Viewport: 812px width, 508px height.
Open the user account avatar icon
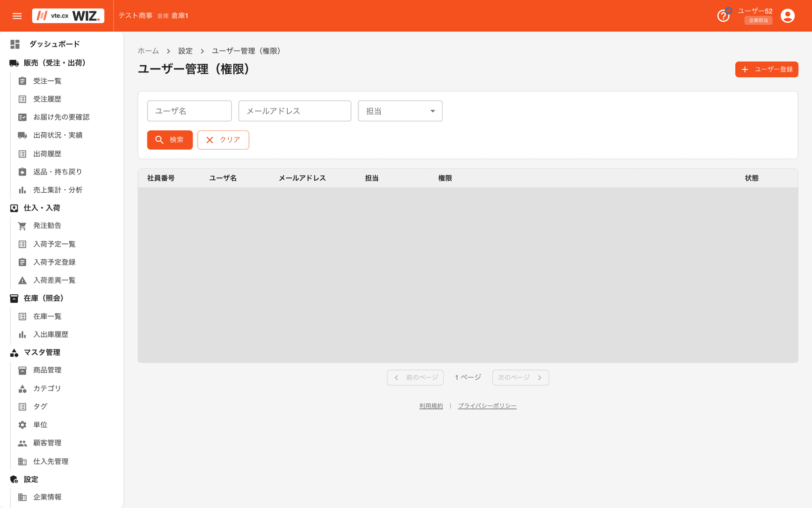788,16
